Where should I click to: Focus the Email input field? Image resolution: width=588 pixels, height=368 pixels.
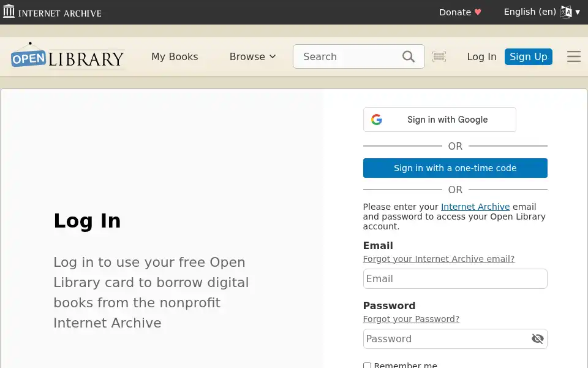[x=455, y=278]
